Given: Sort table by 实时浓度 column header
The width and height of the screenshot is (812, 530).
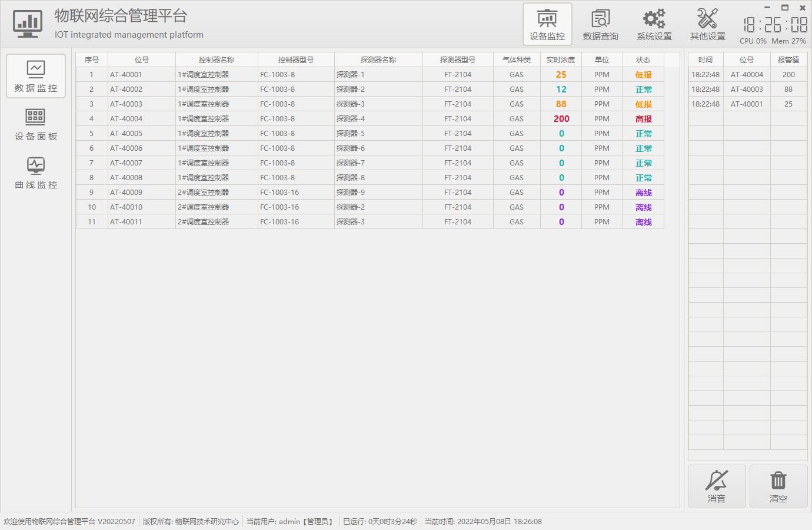Looking at the screenshot, I should [560, 60].
